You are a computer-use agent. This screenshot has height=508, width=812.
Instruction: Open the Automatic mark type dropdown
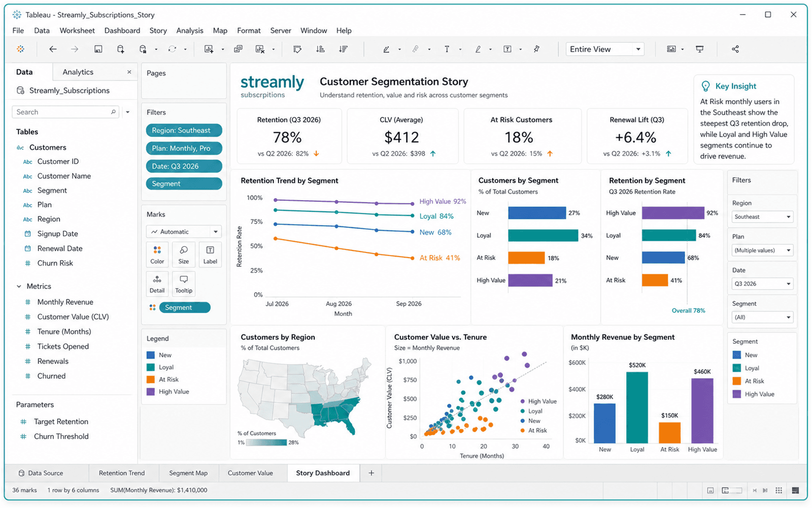tap(184, 232)
